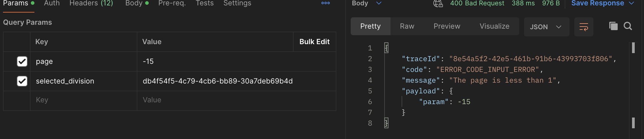
Task: Click the Bulk Edit button
Action: (x=315, y=42)
